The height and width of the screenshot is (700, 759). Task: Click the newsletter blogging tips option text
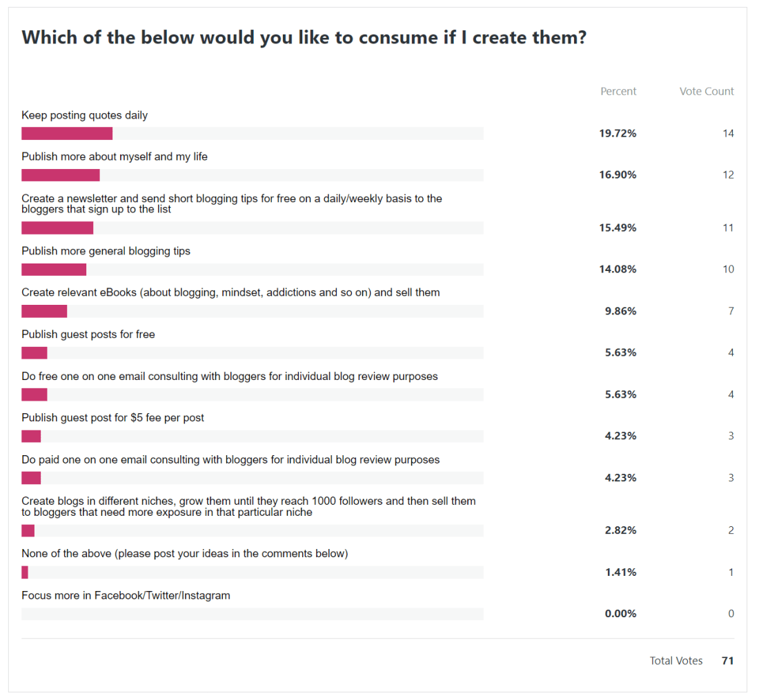pyautogui.click(x=231, y=203)
